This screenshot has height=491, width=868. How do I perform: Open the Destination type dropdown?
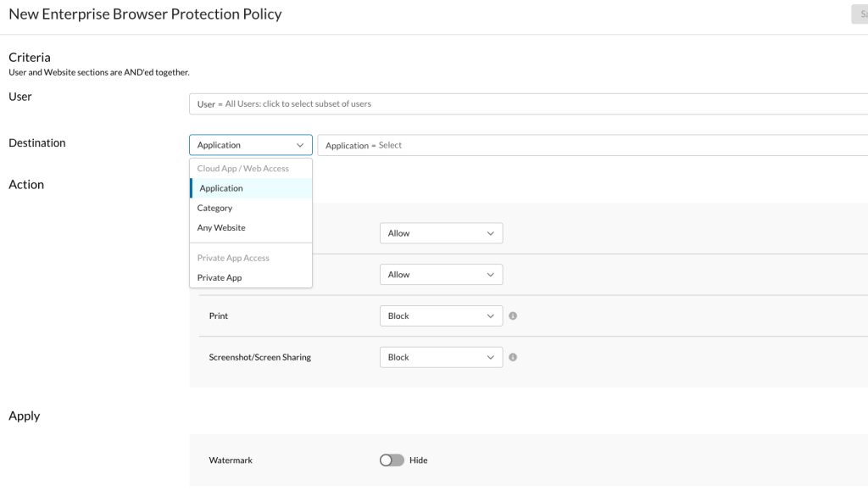pos(251,145)
